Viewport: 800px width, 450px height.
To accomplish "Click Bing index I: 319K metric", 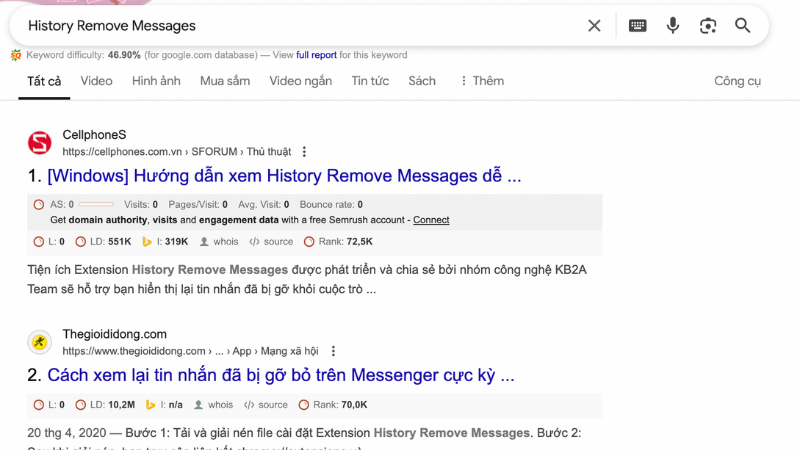I will pos(165,242).
